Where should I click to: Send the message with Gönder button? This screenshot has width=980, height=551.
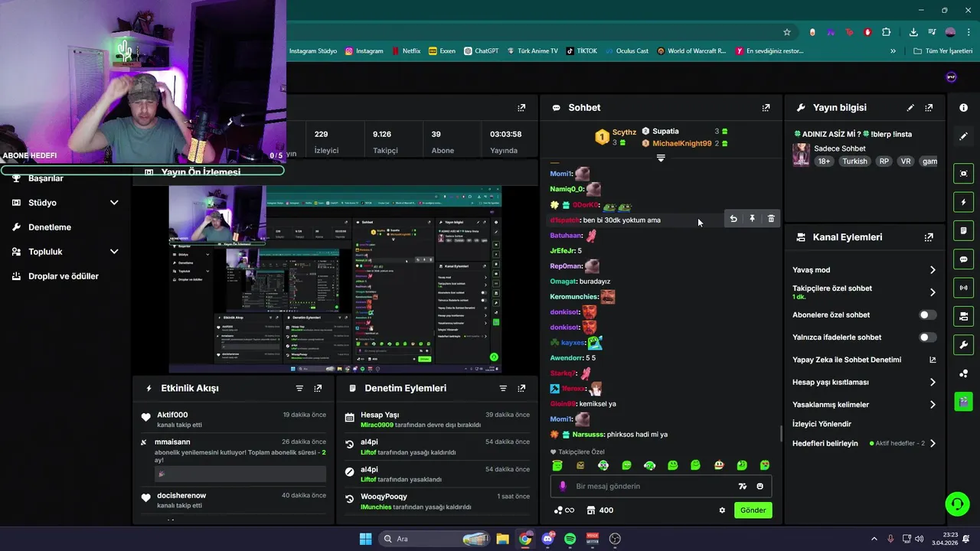(x=753, y=510)
